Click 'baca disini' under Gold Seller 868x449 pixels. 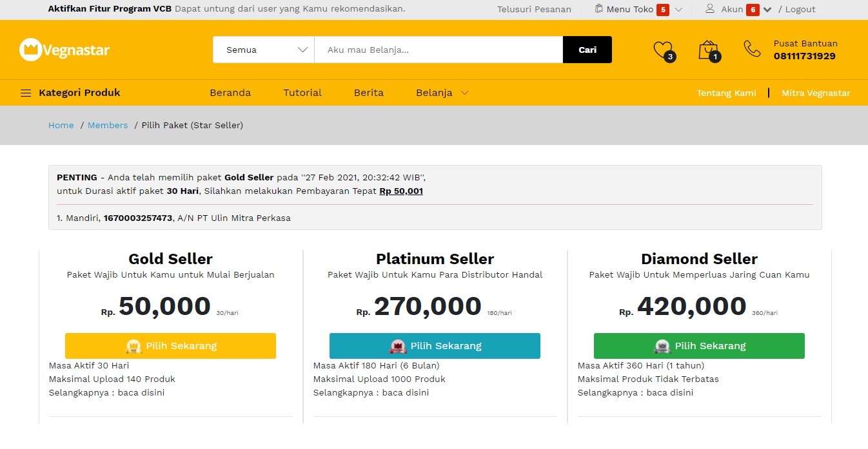tap(141, 392)
